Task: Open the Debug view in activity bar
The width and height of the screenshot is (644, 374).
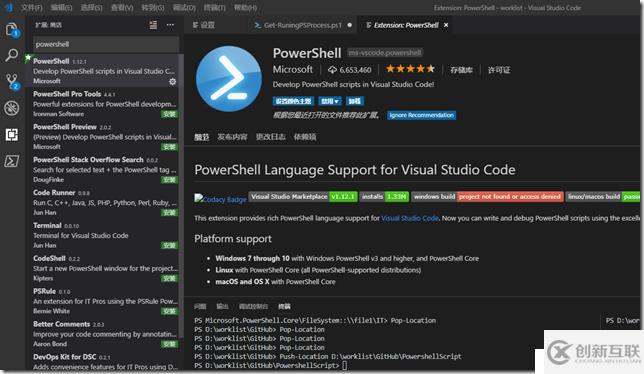Action: point(12,108)
